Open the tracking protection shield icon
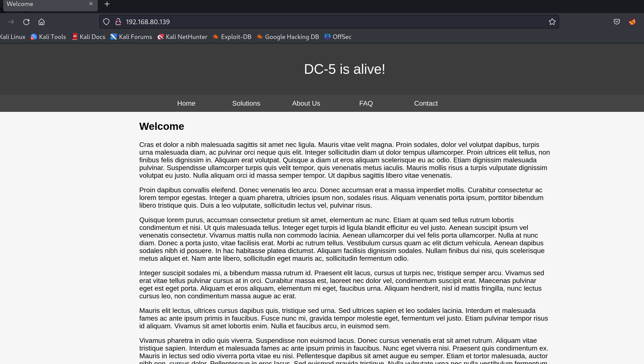Screen dimensions: 644x364 (106, 22)
